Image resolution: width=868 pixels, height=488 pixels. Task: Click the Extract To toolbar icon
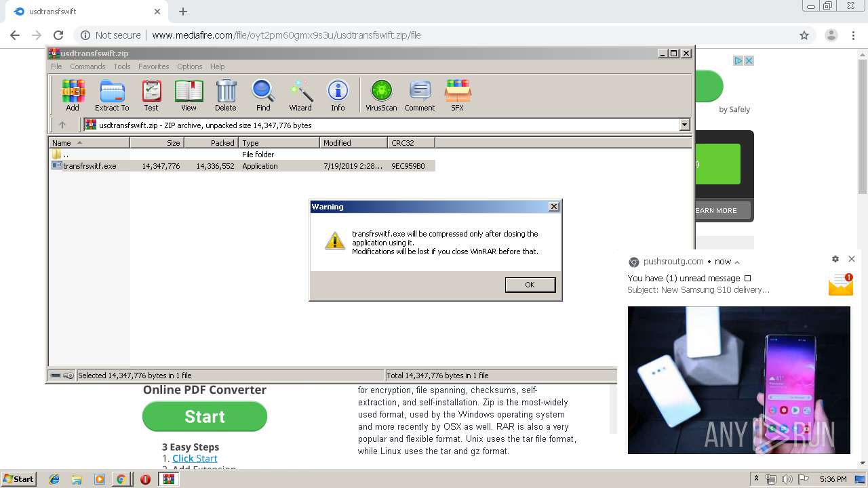pos(112,95)
